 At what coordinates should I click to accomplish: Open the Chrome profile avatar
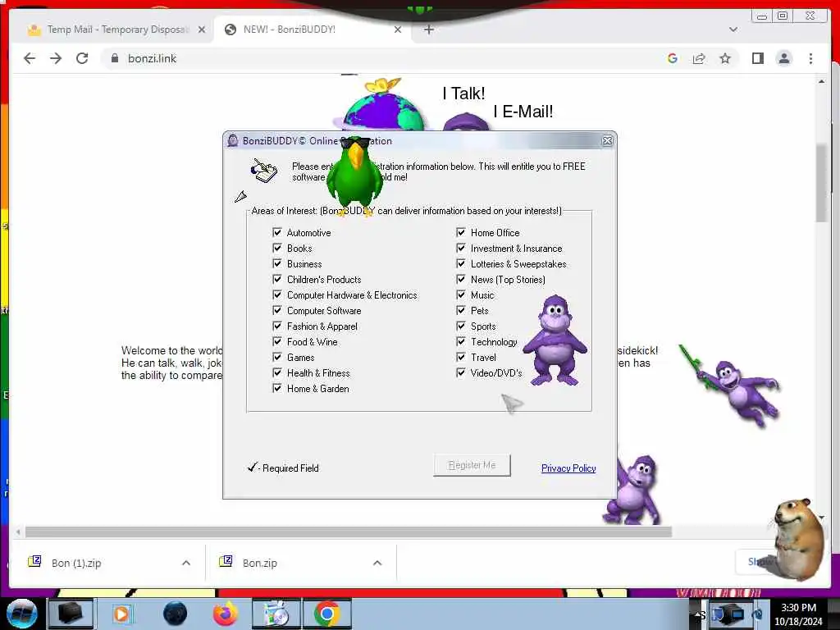pyautogui.click(x=783, y=58)
